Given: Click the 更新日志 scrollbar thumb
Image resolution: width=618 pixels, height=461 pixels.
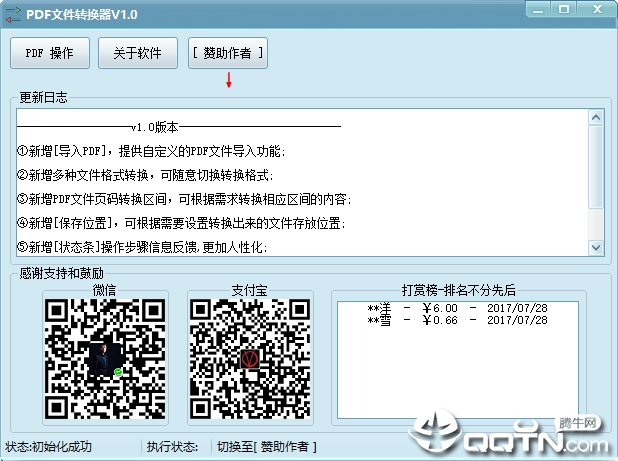Looking at the screenshot, I should point(596,167).
